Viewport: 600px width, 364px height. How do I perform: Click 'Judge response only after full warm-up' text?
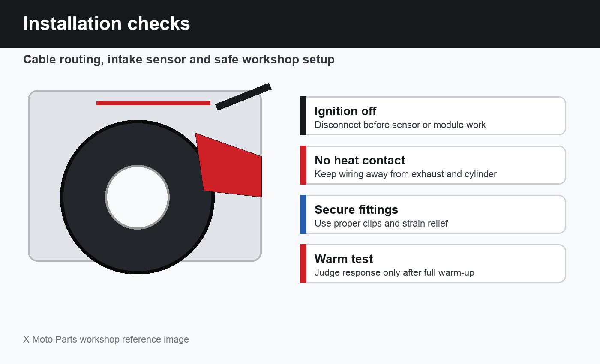[394, 273]
